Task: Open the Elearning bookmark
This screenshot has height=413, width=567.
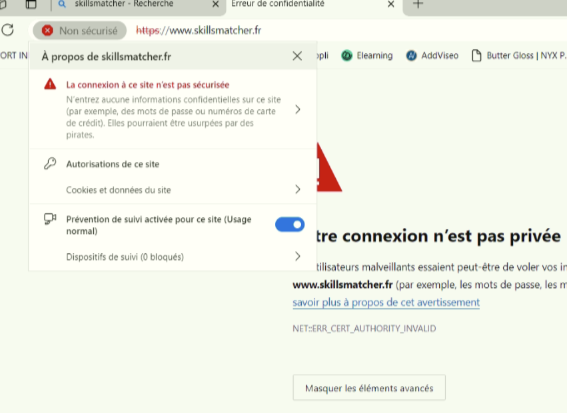Action: 367,55
